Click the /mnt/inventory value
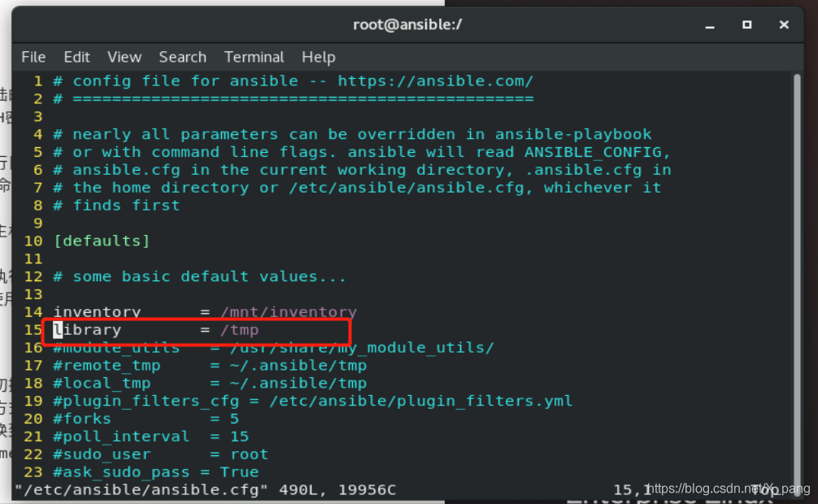 pyautogui.click(x=289, y=312)
